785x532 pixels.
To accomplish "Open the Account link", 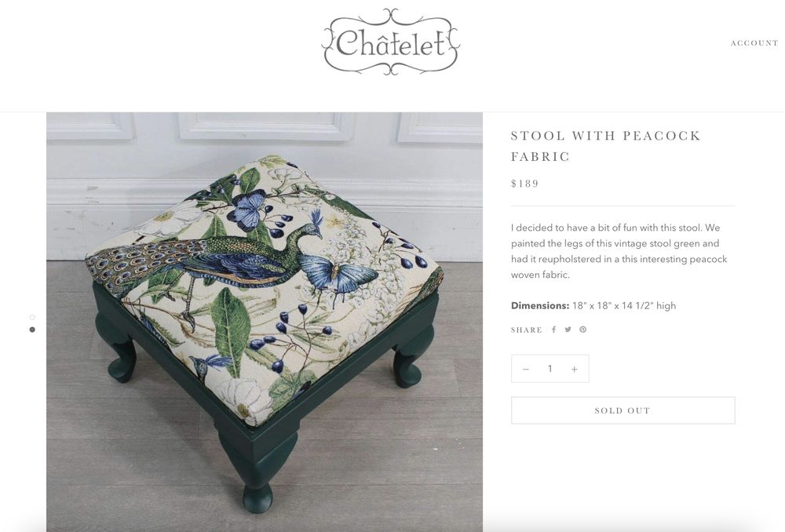I will (754, 43).
